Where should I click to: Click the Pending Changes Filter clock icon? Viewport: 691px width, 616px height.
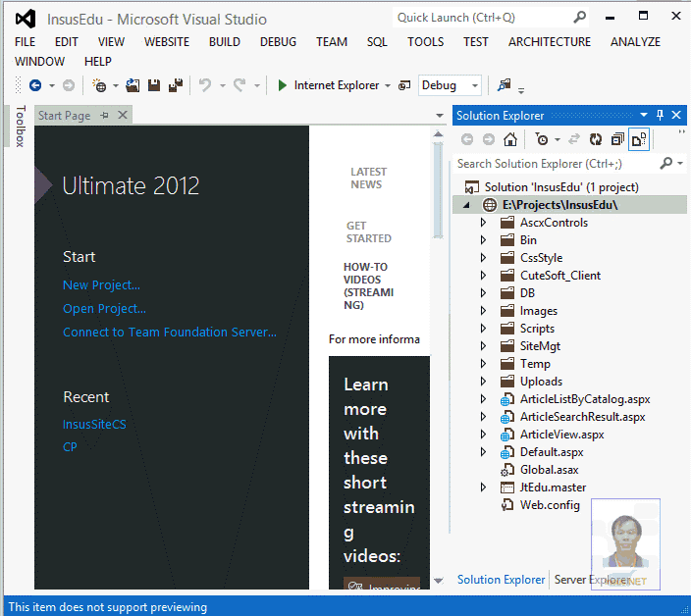coord(542,139)
